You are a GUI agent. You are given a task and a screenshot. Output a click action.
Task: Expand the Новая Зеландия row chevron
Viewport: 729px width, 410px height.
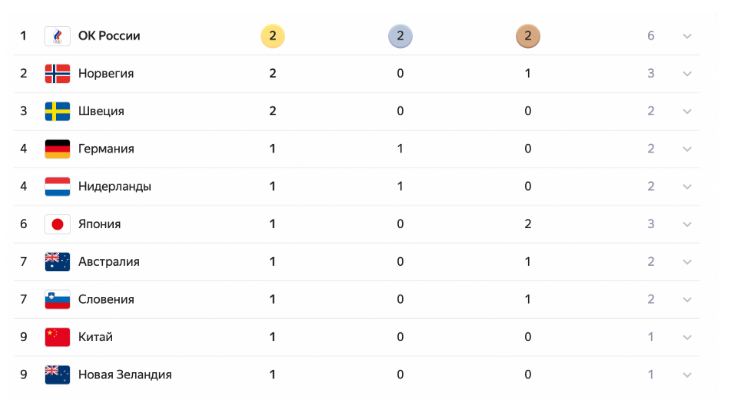[687, 374]
